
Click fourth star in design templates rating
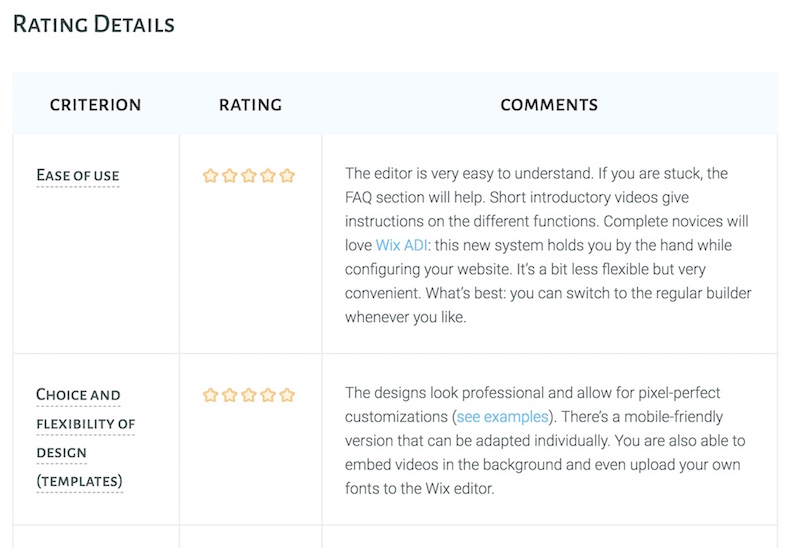pos(268,395)
